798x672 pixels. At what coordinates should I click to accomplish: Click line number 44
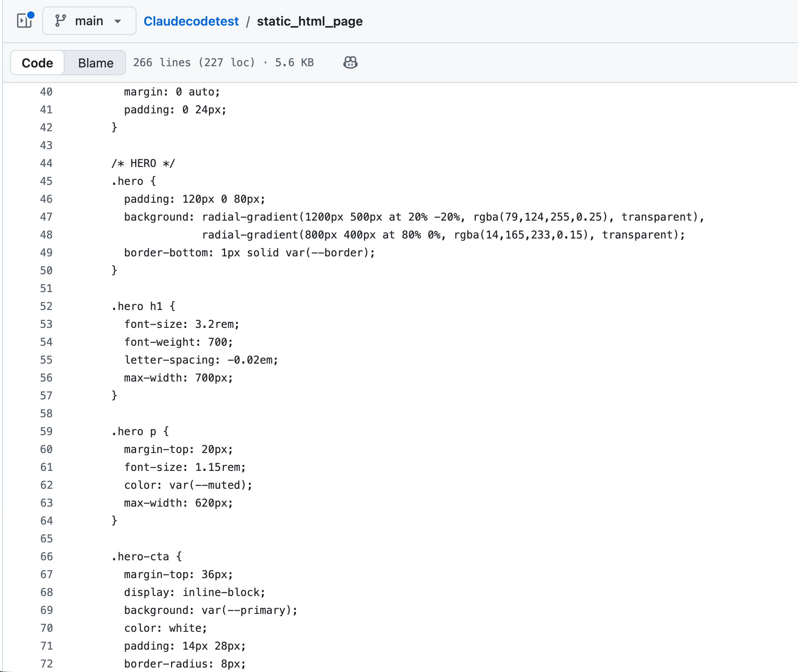46,163
